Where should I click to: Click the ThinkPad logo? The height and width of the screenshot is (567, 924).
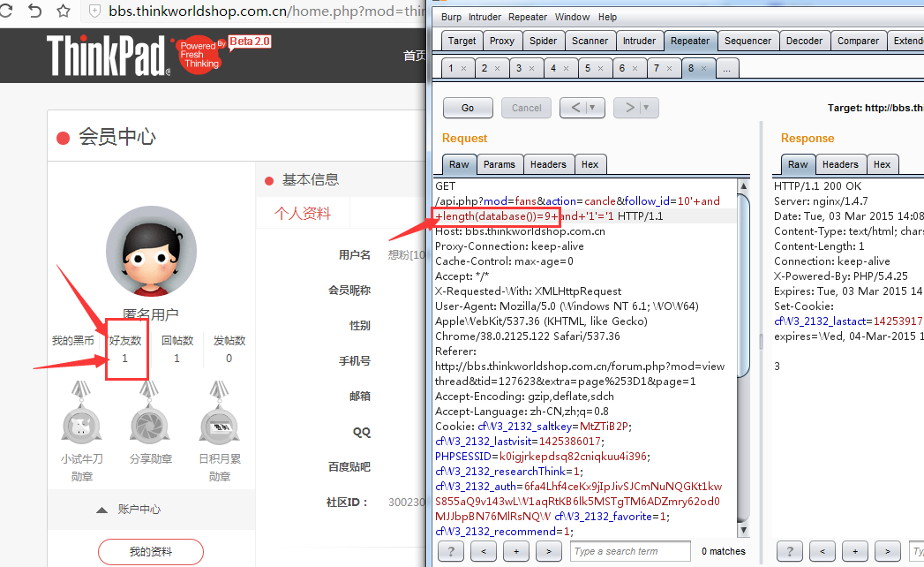point(109,56)
